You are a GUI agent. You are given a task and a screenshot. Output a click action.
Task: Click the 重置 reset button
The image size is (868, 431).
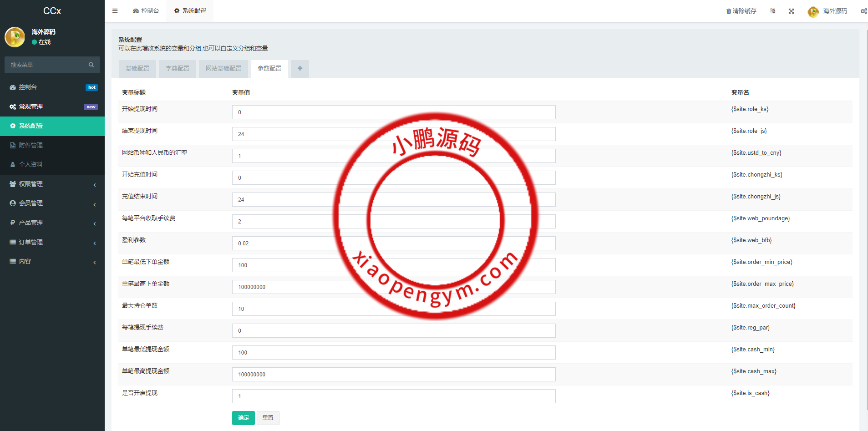click(x=268, y=418)
